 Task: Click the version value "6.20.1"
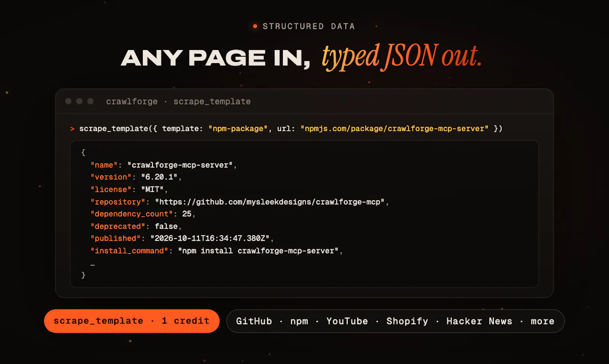pyautogui.click(x=159, y=177)
